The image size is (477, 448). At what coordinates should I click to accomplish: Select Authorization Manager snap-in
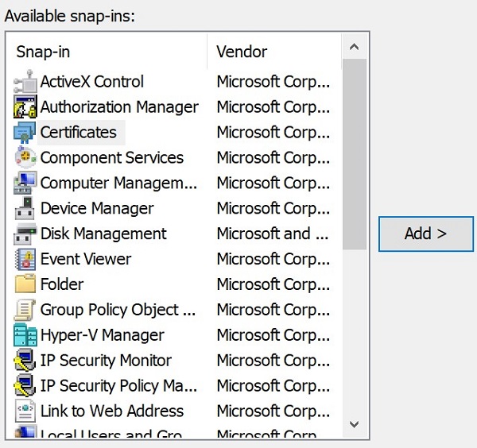pos(119,106)
